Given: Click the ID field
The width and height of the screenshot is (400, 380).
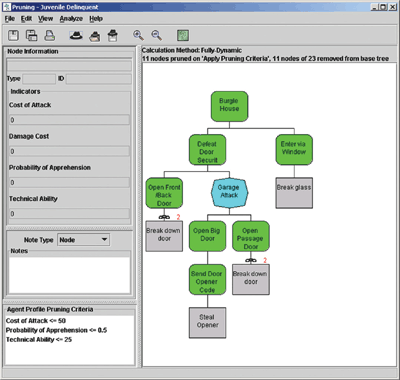Looking at the screenshot, I should pyautogui.click(x=99, y=79).
